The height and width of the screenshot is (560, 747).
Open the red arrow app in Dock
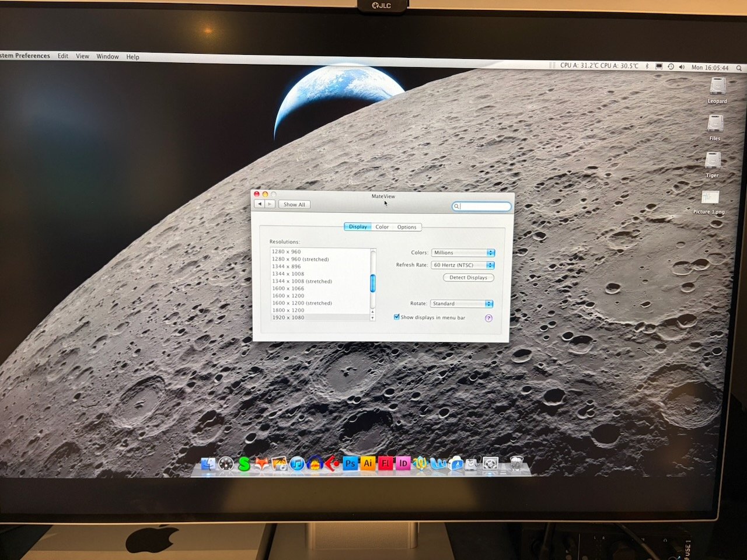click(x=333, y=464)
